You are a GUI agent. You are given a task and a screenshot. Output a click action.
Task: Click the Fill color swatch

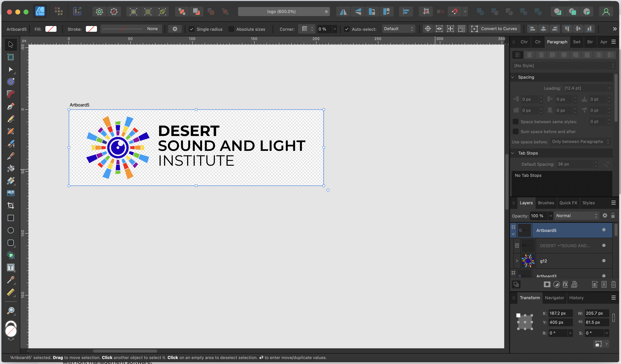coord(51,29)
